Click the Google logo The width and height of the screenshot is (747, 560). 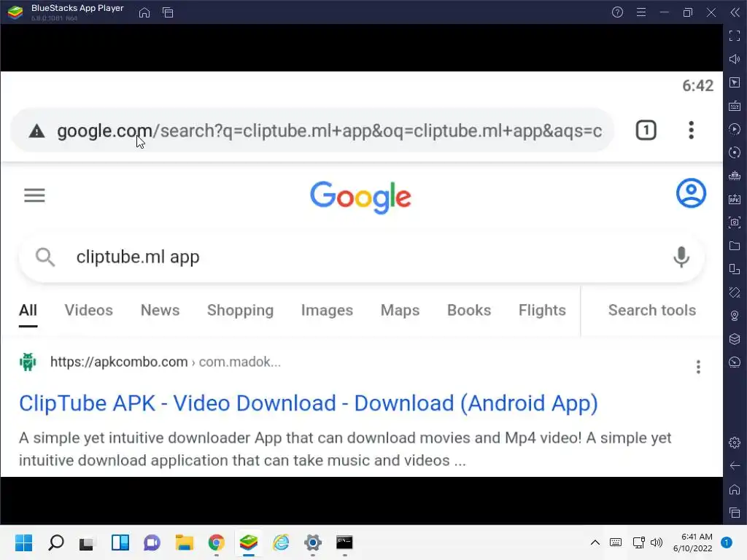(x=360, y=197)
